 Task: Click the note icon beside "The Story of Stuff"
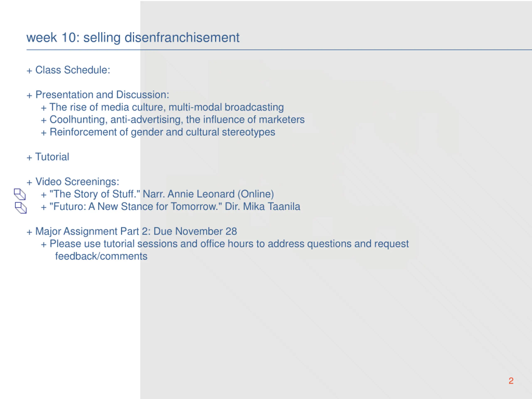(20, 194)
